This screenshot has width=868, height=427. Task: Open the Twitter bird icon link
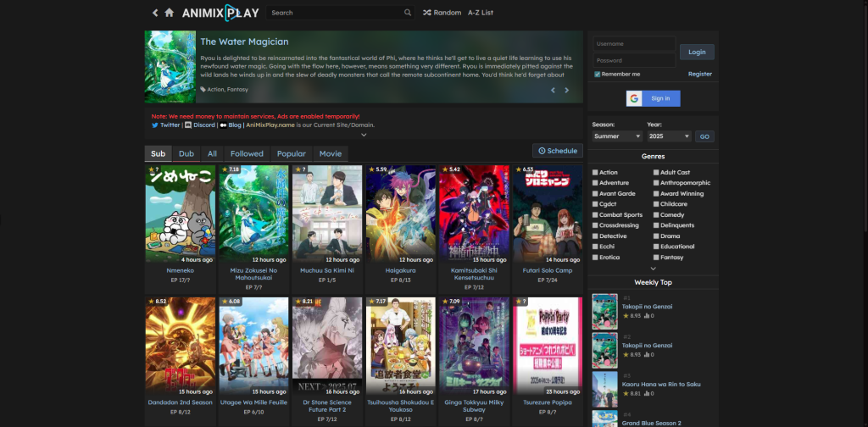pos(155,125)
